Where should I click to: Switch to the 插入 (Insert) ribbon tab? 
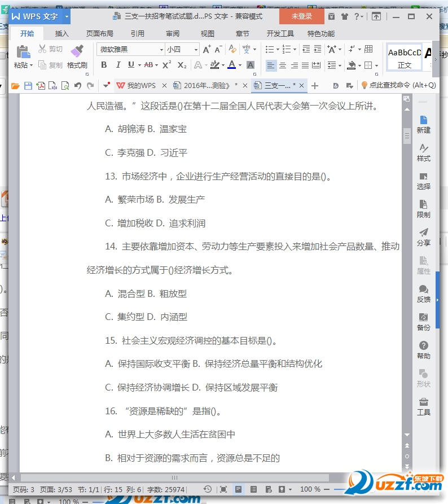(x=62, y=34)
